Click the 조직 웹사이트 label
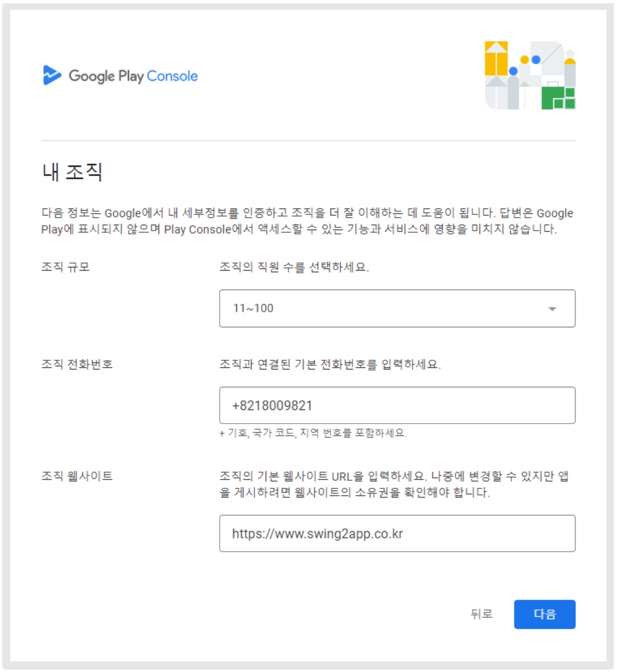Screen dimensions: 617x672 (77, 476)
